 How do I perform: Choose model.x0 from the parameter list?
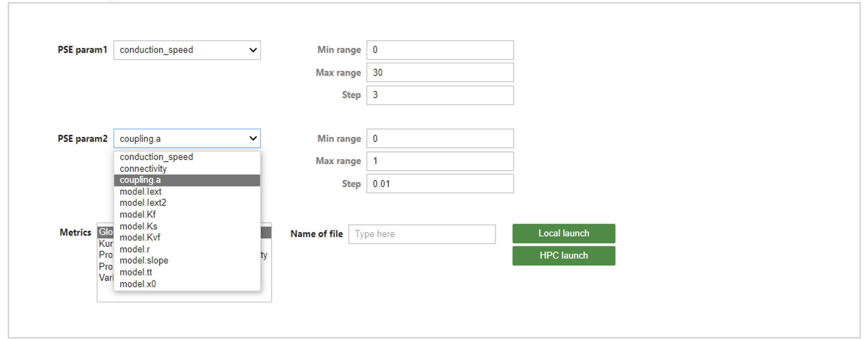[x=138, y=283]
